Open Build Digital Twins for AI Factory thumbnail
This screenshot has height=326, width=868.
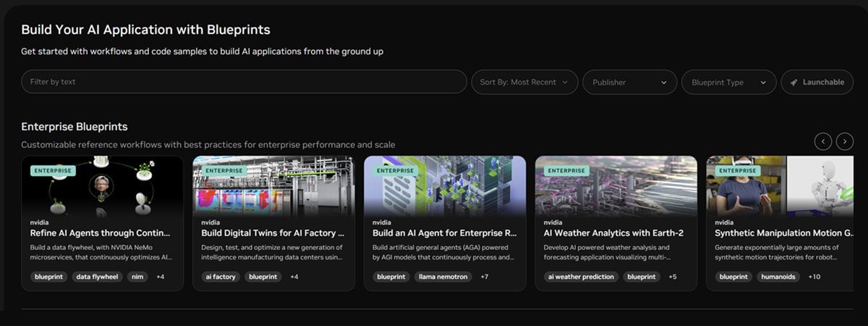click(273, 186)
